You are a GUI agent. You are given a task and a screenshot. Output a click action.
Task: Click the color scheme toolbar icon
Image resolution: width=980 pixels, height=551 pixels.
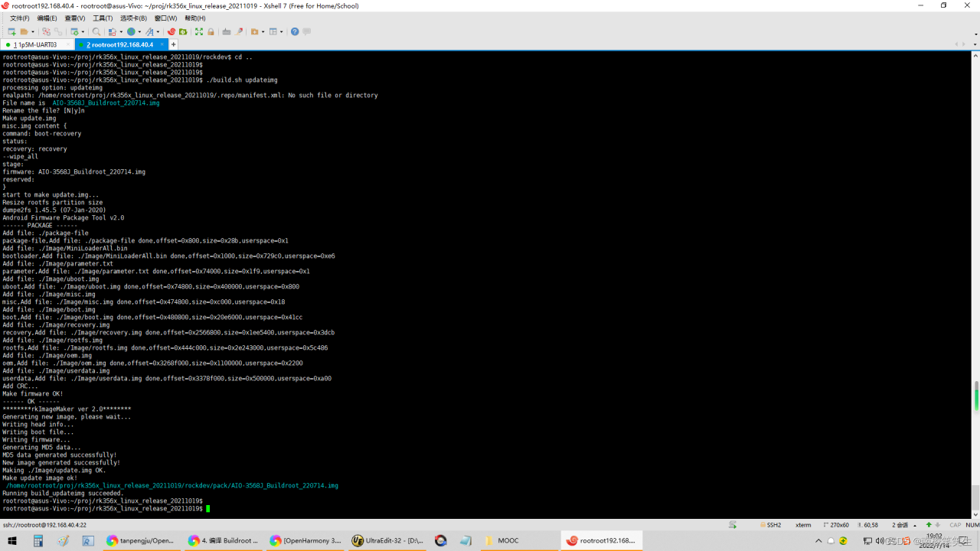pos(112,31)
